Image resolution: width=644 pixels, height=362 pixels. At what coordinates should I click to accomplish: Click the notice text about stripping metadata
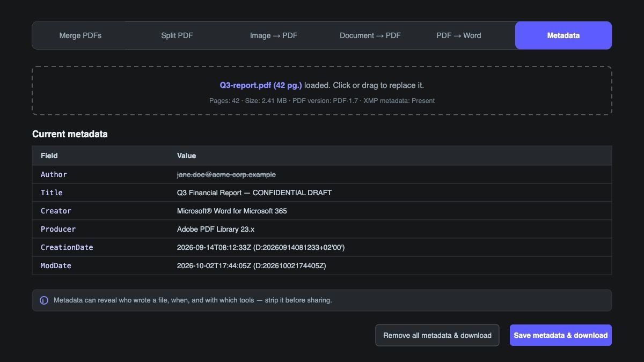pos(193,300)
